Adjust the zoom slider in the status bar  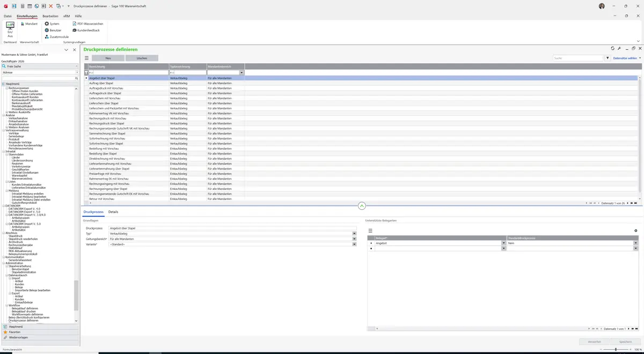[616, 349]
